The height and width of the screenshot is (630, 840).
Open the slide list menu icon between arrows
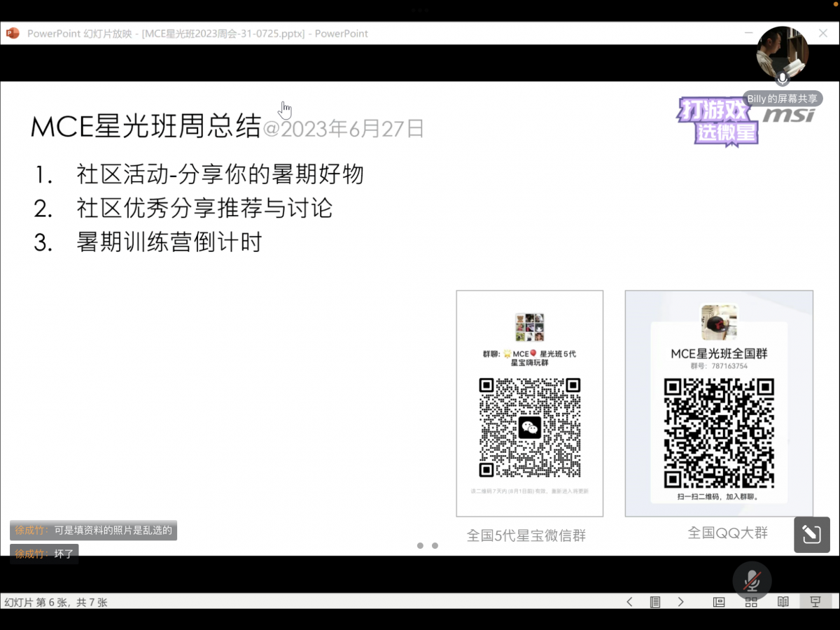(x=655, y=602)
